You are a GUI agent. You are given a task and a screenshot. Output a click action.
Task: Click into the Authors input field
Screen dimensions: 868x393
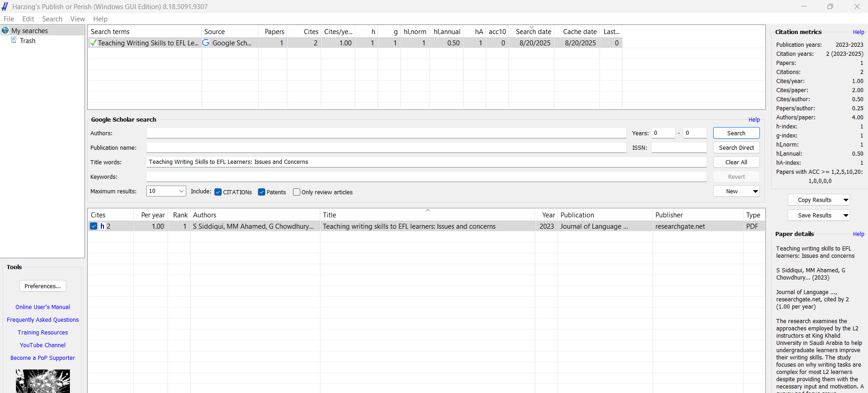click(386, 133)
